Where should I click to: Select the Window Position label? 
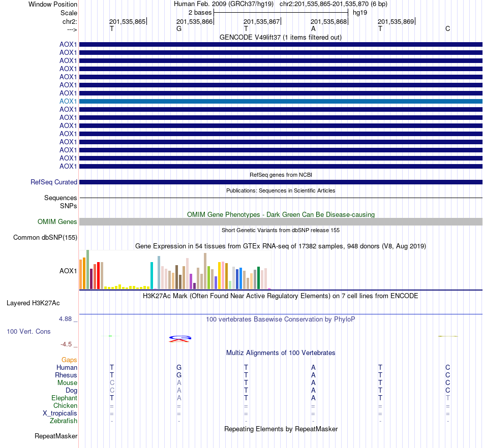click(x=53, y=4)
